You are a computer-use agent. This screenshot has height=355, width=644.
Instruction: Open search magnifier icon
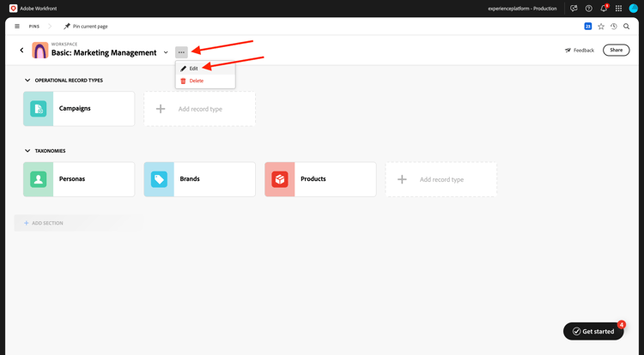coord(626,27)
